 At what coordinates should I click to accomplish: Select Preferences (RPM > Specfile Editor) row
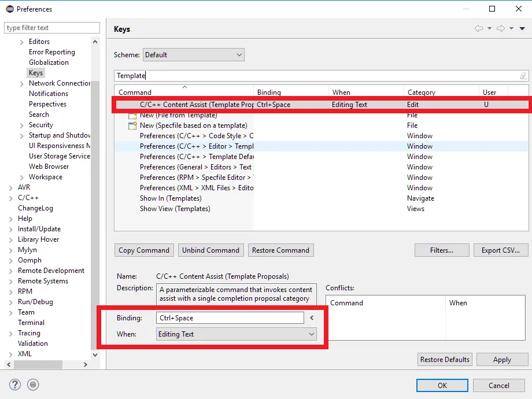pos(321,178)
